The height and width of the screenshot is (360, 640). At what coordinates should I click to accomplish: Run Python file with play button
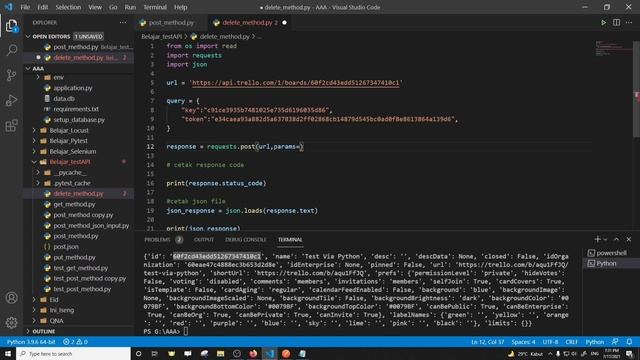[x=603, y=22]
